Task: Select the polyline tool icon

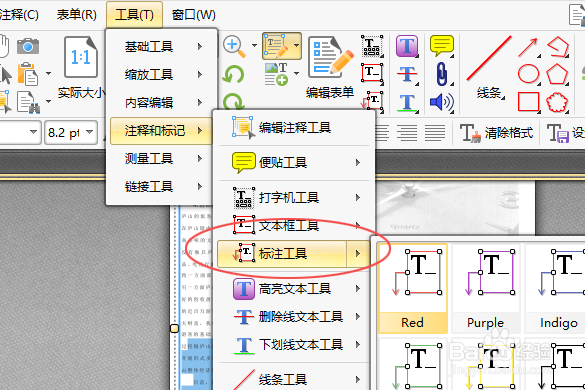Action: point(557,47)
